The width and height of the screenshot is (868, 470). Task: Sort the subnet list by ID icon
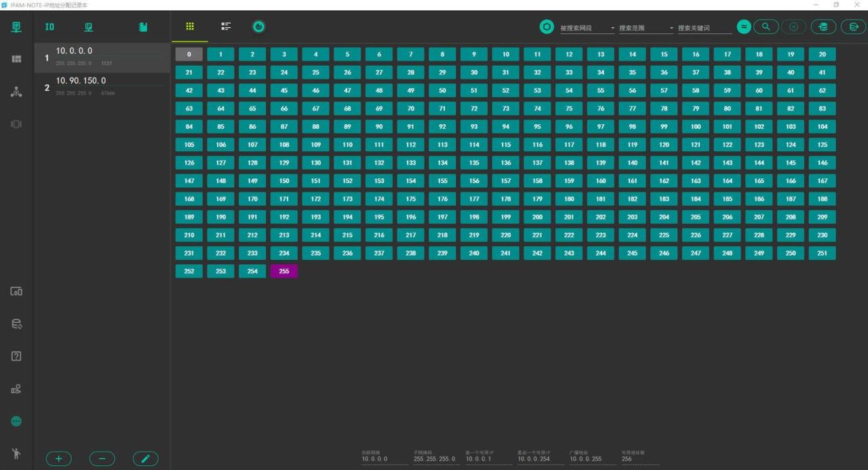click(50, 27)
